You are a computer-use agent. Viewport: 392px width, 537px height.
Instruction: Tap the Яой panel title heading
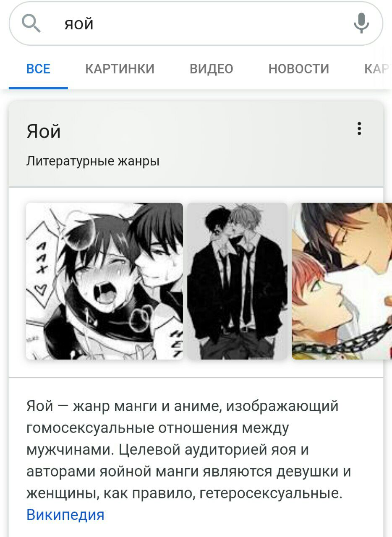click(x=44, y=131)
